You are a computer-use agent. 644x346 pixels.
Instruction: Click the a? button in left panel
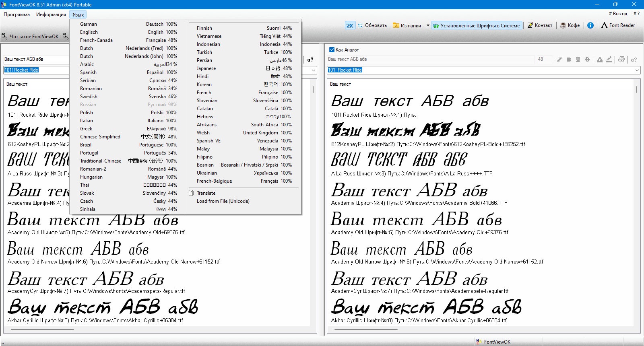(x=310, y=60)
